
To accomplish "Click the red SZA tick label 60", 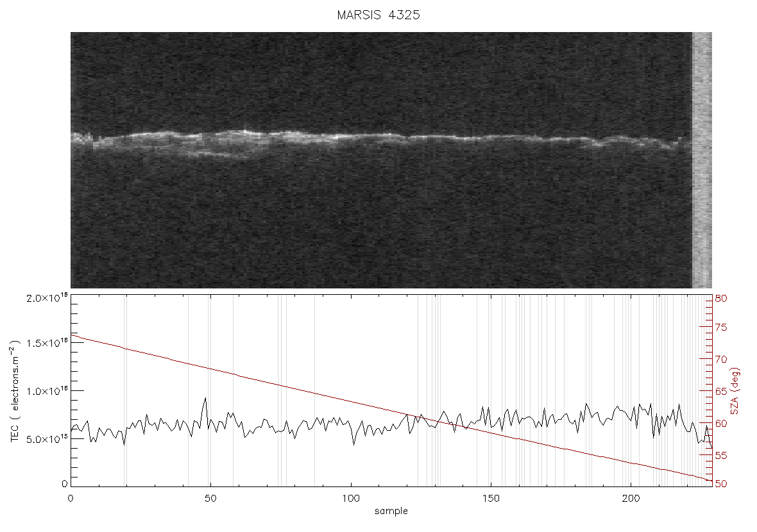I will [x=721, y=424].
